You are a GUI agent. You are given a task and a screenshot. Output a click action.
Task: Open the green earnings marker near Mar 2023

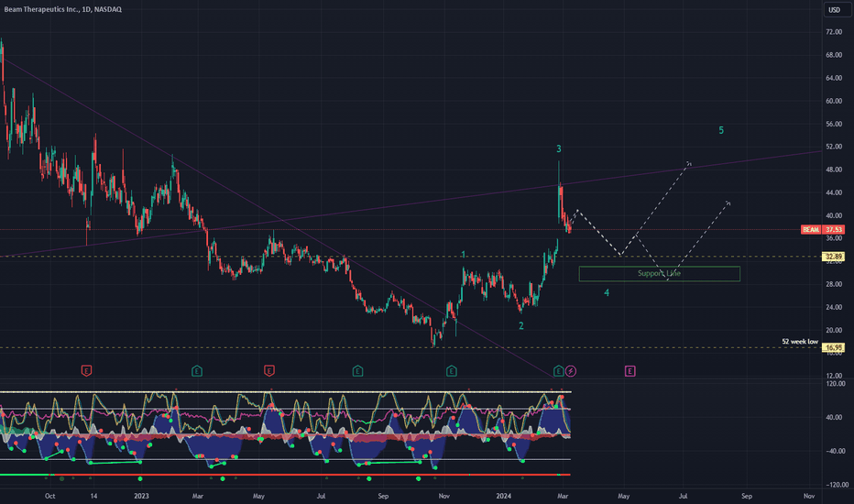click(197, 371)
